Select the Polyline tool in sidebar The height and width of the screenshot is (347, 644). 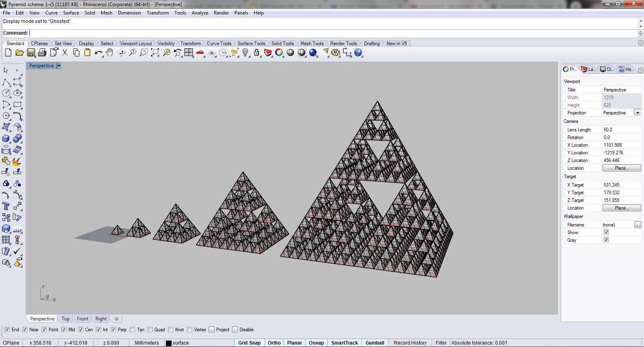point(6,82)
